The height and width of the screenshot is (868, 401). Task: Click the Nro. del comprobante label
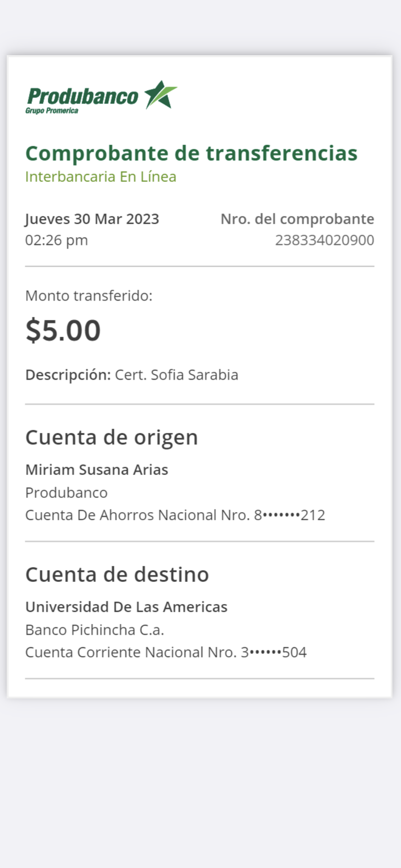pos(297,219)
